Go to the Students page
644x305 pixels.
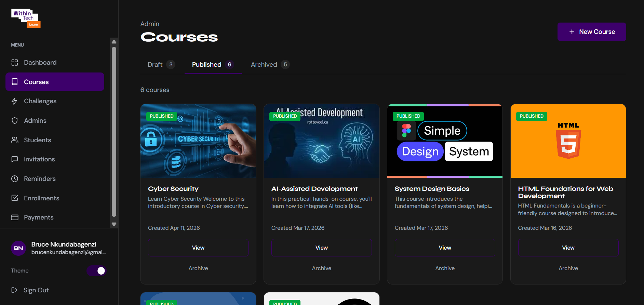pyautogui.click(x=55, y=140)
